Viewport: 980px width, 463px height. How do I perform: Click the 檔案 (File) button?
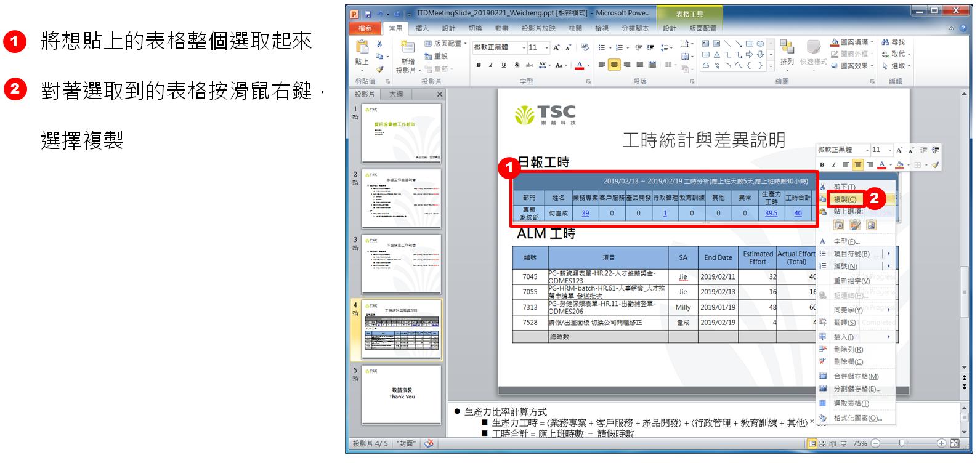pyautogui.click(x=365, y=28)
